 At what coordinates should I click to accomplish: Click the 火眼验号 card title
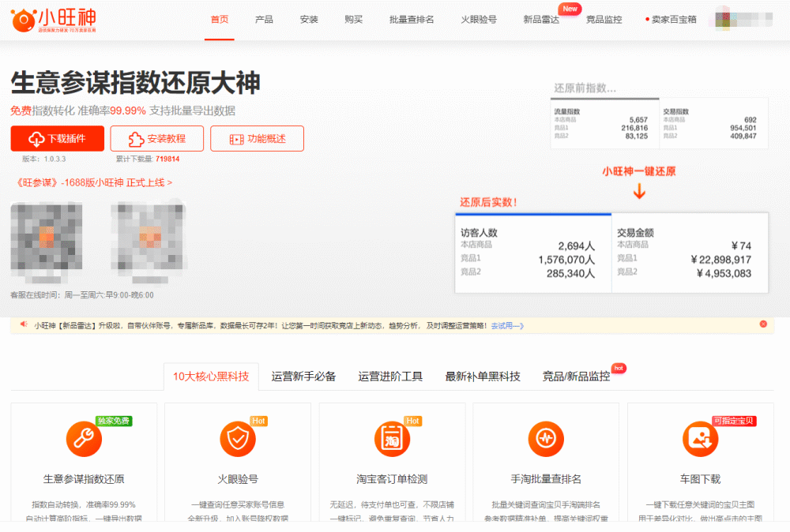238,479
